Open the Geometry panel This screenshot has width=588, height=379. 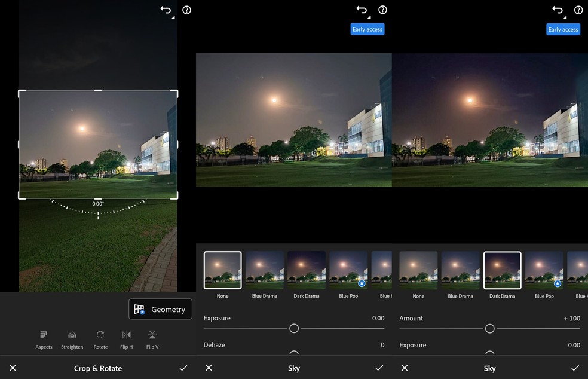coord(160,309)
